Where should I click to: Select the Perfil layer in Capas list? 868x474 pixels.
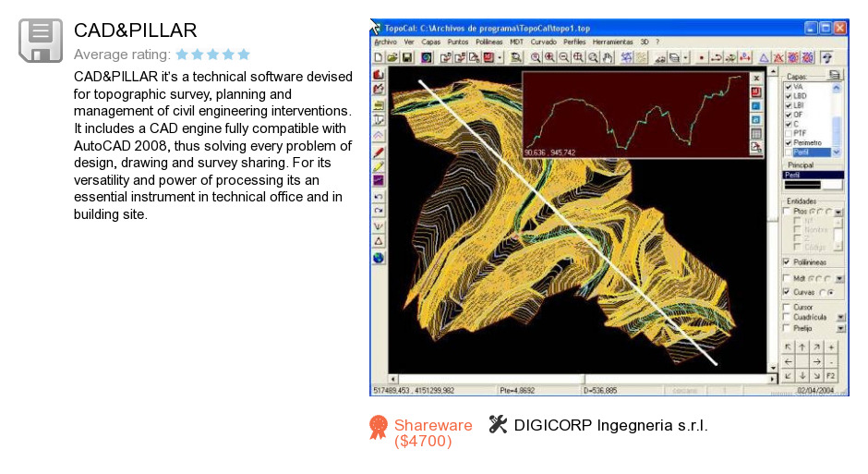tap(812, 152)
